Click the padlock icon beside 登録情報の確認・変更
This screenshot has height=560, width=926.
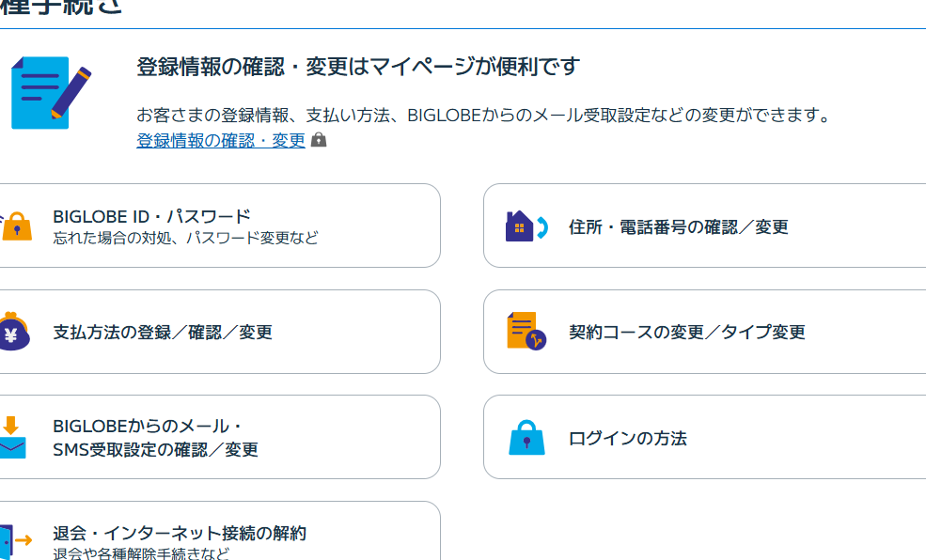click(319, 140)
